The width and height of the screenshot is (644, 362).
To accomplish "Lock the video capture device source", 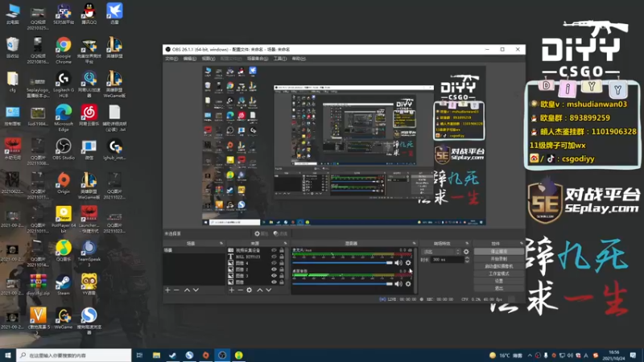I will coord(282,250).
